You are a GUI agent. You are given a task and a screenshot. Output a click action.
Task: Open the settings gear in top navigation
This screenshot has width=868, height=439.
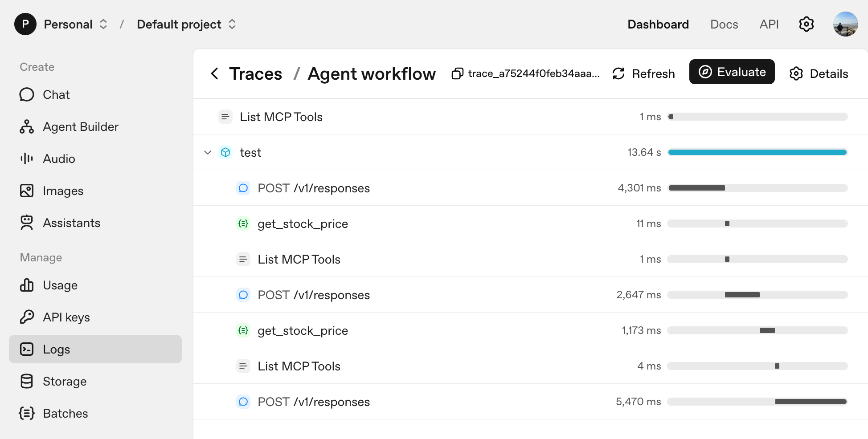pyautogui.click(x=806, y=24)
